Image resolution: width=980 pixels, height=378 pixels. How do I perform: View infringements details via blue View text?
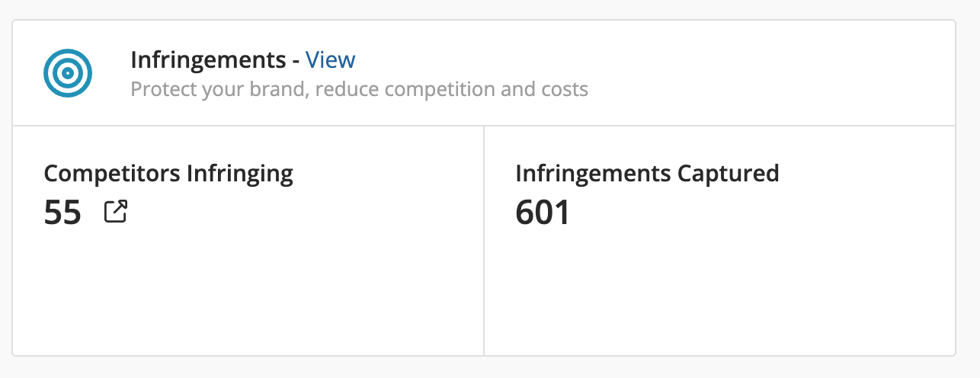pyautogui.click(x=330, y=59)
